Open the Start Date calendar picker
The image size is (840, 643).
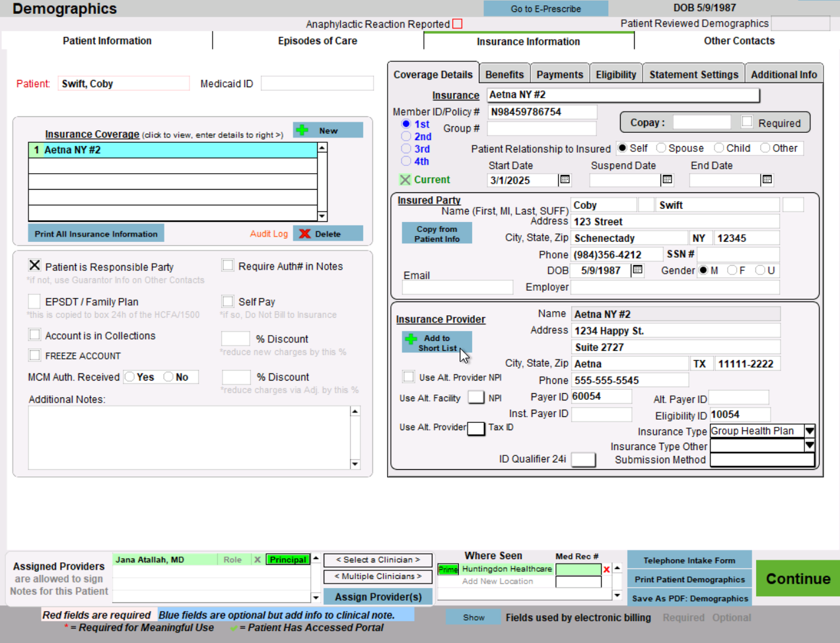(565, 180)
